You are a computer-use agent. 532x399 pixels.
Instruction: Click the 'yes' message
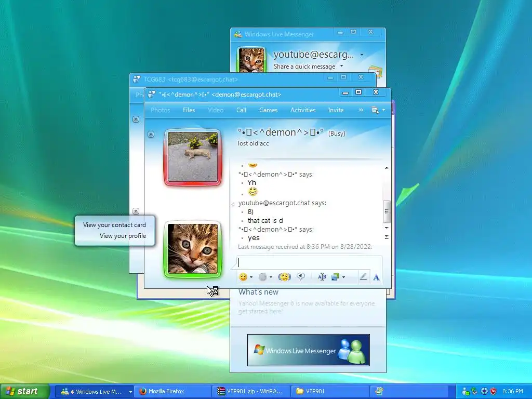click(x=254, y=238)
